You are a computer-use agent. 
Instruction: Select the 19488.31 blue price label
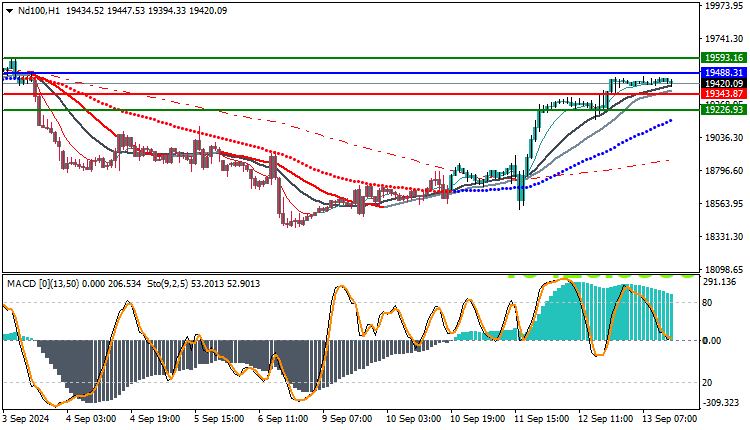pyautogui.click(x=724, y=73)
